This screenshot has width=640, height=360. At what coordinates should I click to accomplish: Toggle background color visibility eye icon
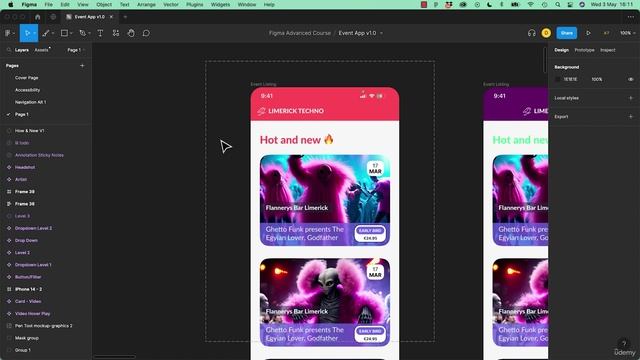coord(631,79)
